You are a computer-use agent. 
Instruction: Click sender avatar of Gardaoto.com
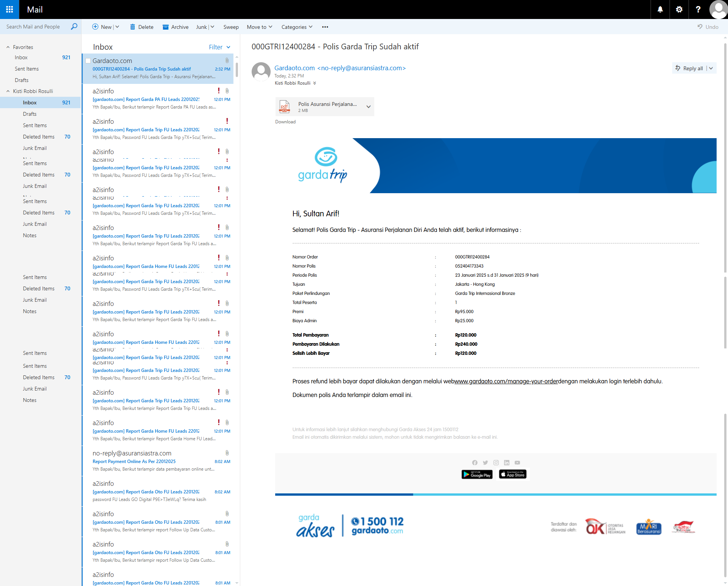click(x=261, y=71)
